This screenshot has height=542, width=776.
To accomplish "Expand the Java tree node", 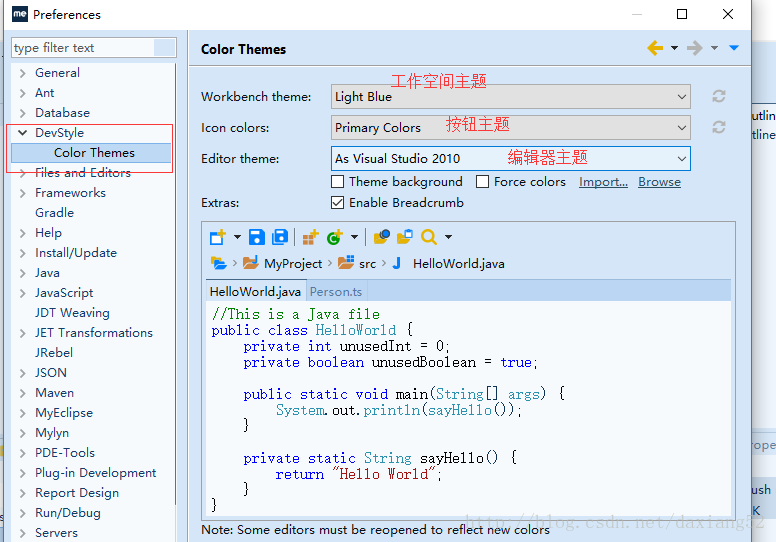I will tap(23, 273).
